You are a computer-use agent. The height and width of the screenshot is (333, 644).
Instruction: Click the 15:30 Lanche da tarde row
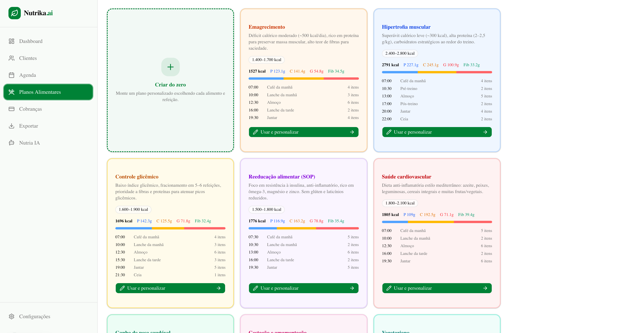(171, 260)
